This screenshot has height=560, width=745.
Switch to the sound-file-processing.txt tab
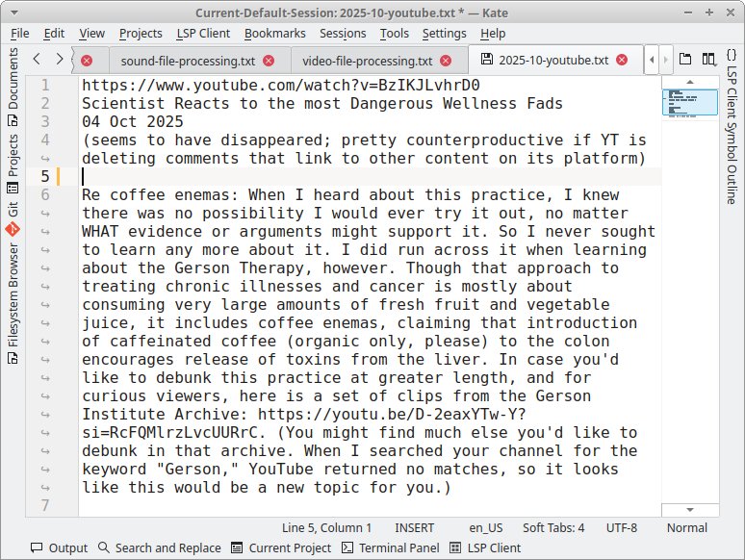coord(188,61)
